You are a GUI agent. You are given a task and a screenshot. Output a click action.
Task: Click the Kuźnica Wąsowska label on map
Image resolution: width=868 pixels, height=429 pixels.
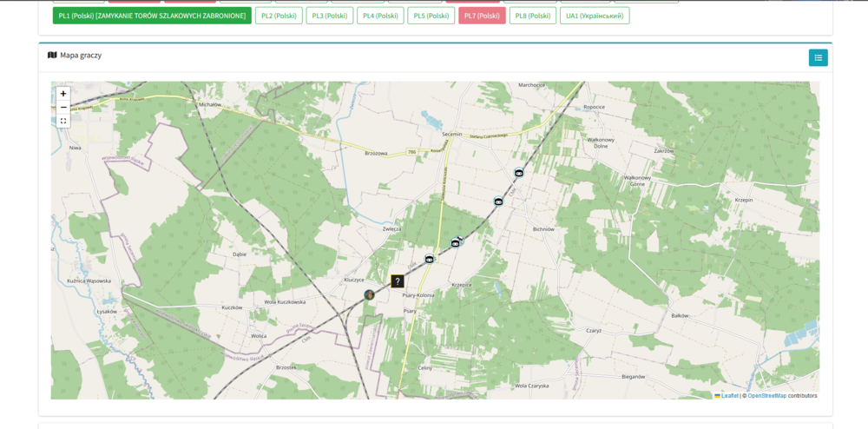[88, 281]
